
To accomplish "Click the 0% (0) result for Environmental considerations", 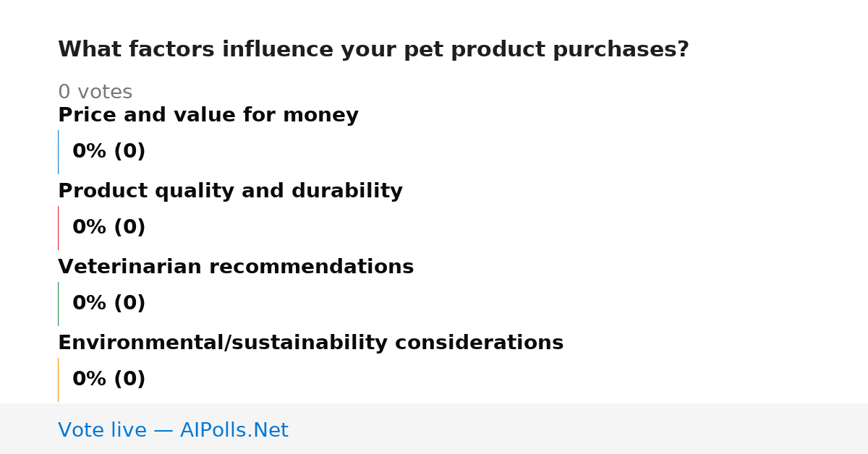I will [109, 380].
